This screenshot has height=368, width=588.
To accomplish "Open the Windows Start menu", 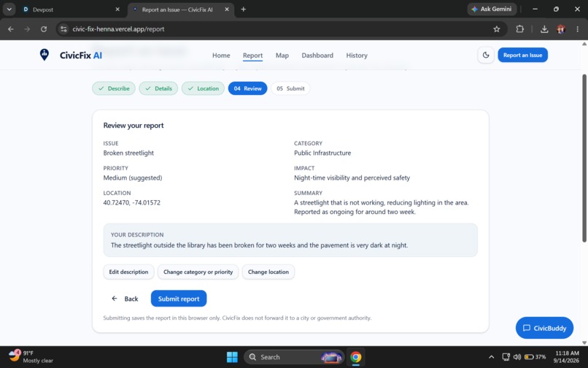I will point(232,357).
